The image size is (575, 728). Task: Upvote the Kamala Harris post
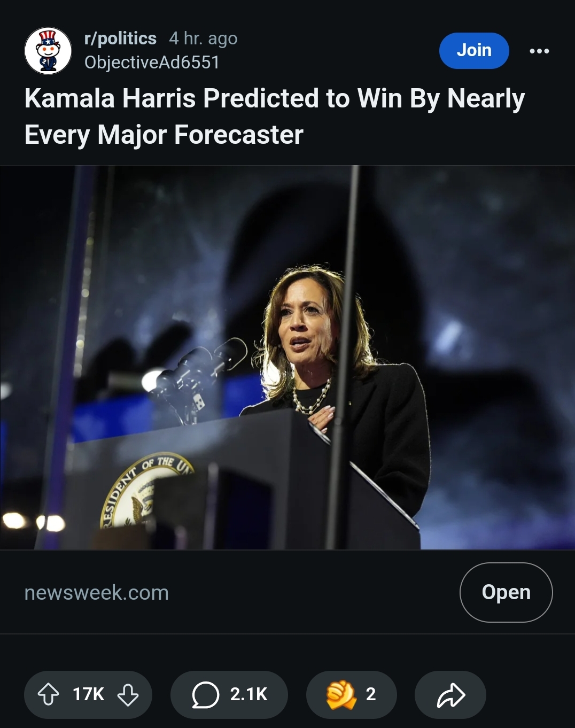(x=49, y=694)
